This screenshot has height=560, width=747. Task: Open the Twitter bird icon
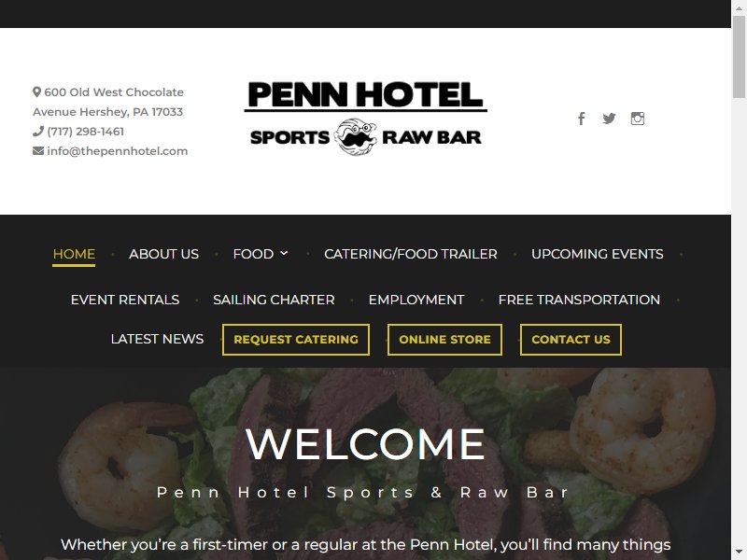(x=609, y=119)
